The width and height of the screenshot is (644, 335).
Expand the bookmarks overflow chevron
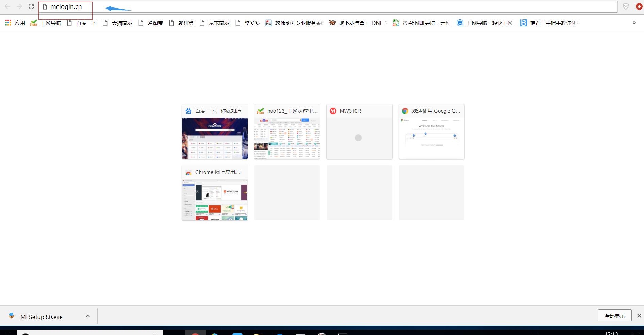(634, 23)
